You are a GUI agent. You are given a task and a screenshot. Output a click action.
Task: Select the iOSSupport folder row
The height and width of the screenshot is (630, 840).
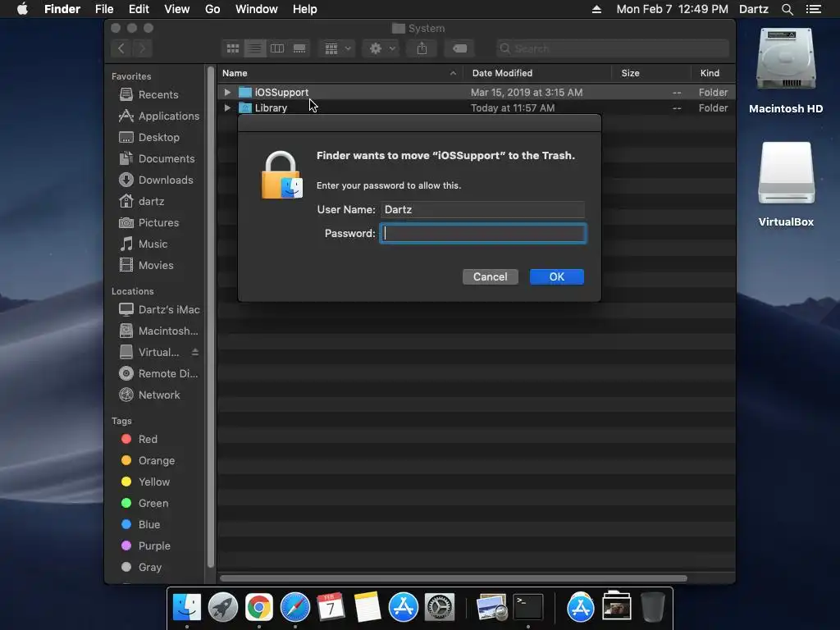(x=477, y=92)
